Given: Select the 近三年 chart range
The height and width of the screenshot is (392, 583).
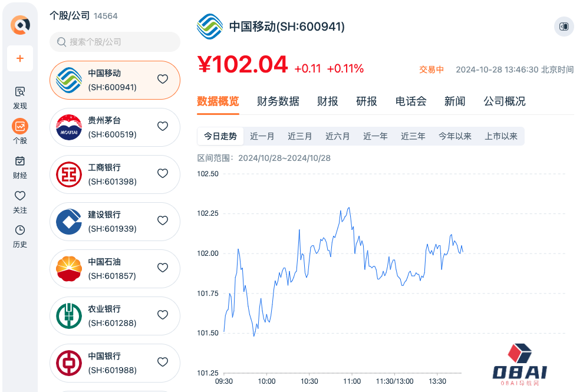Looking at the screenshot, I should point(413,136).
